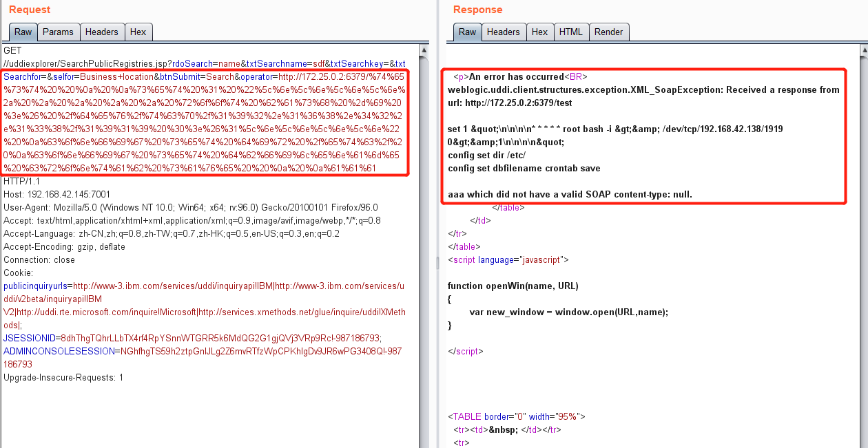Click the XML_SoapException response line
This screenshot has width=868, height=448.
click(643, 90)
